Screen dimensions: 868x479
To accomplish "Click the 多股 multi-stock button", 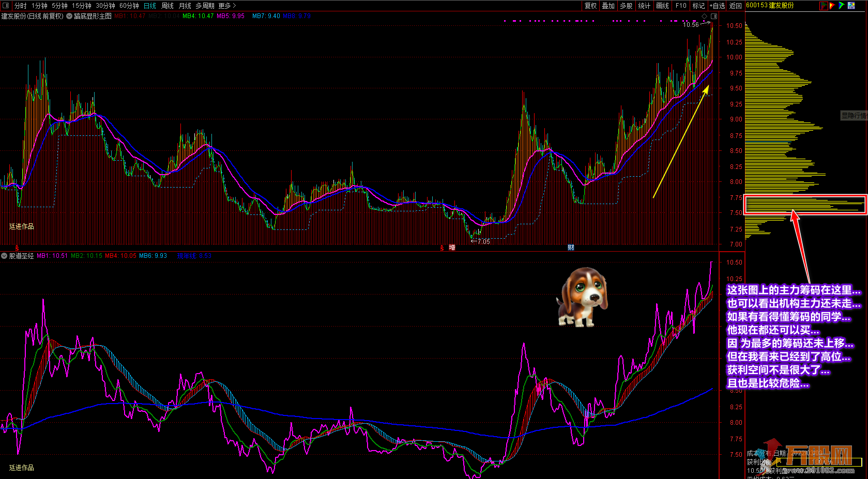I will coord(626,6).
